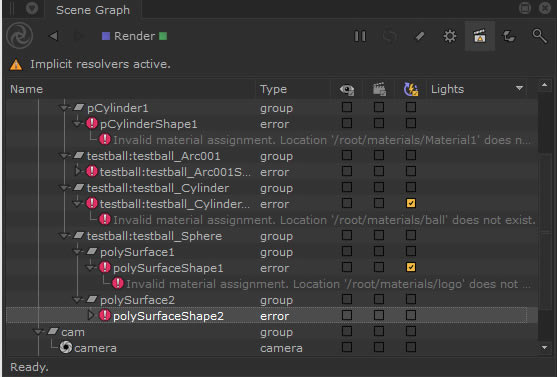The image size is (557, 377).
Task: Click the scroll up arrow of scrollbar
Action: click(544, 85)
